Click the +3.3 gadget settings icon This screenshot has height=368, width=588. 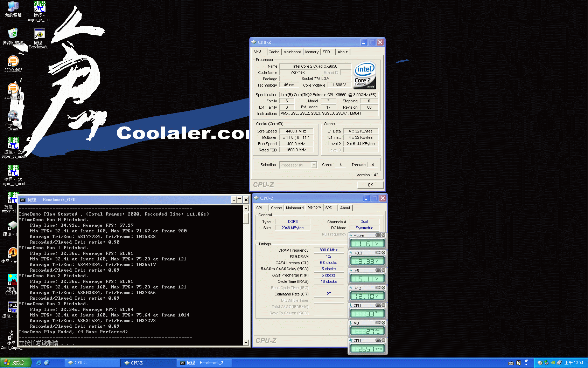(x=378, y=253)
